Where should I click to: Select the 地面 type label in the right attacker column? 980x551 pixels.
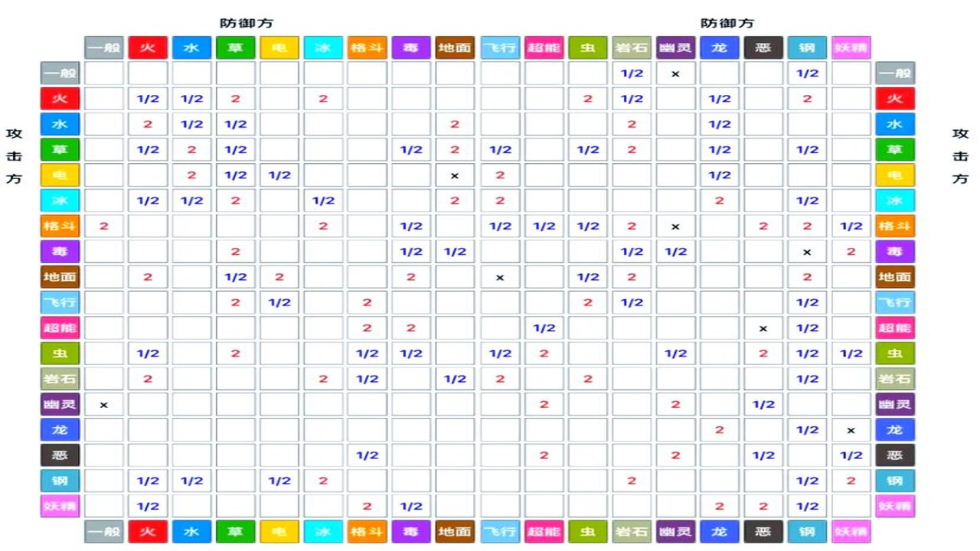pos(895,277)
